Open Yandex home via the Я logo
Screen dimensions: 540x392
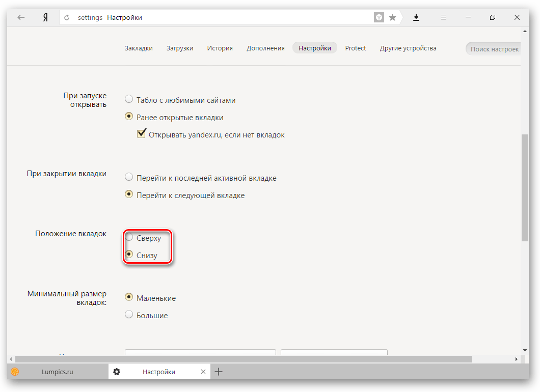click(45, 17)
